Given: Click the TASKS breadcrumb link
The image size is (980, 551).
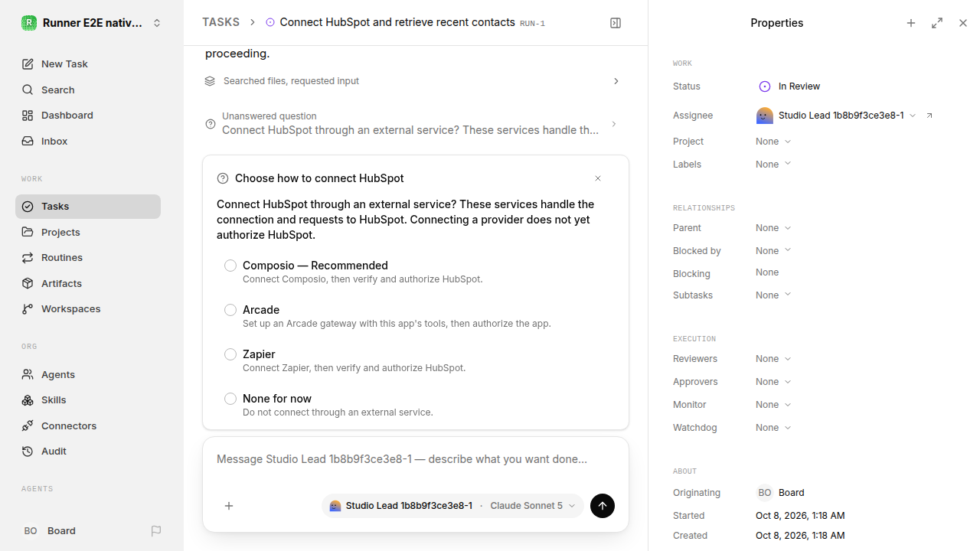Looking at the screenshot, I should 220,22.
